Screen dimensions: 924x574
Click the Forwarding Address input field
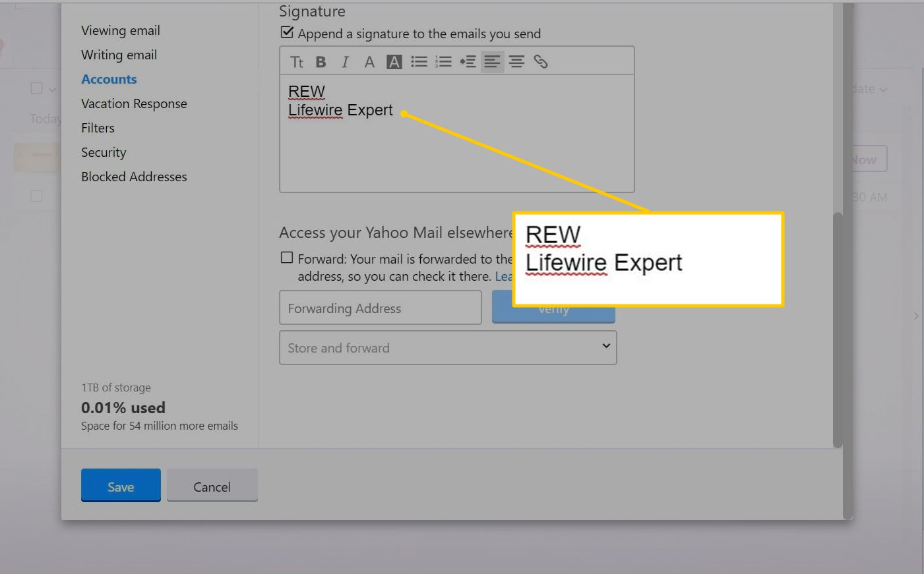pyautogui.click(x=381, y=308)
